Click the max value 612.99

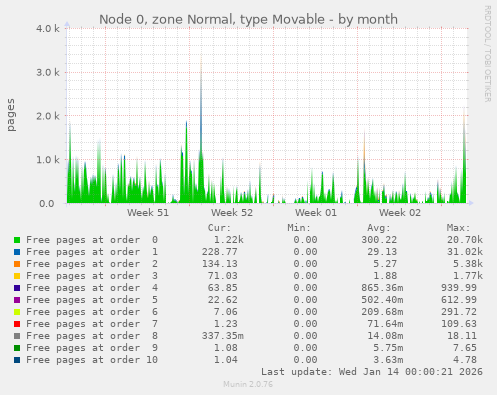tap(459, 300)
